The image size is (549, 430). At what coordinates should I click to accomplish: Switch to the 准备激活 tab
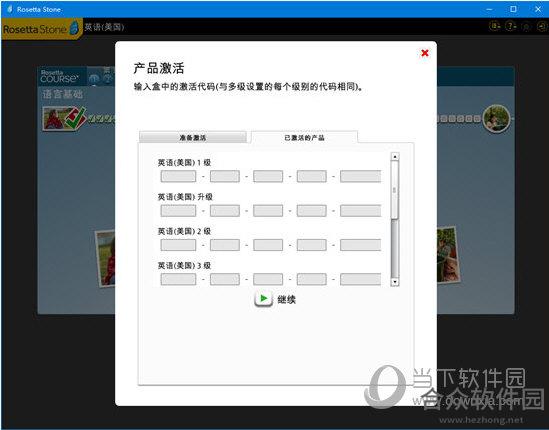click(193, 137)
